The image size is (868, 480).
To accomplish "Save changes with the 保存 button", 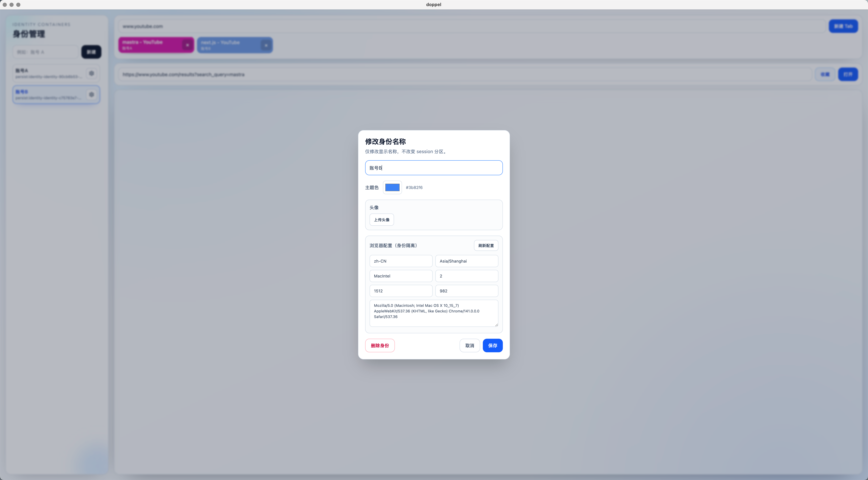I will (x=492, y=345).
